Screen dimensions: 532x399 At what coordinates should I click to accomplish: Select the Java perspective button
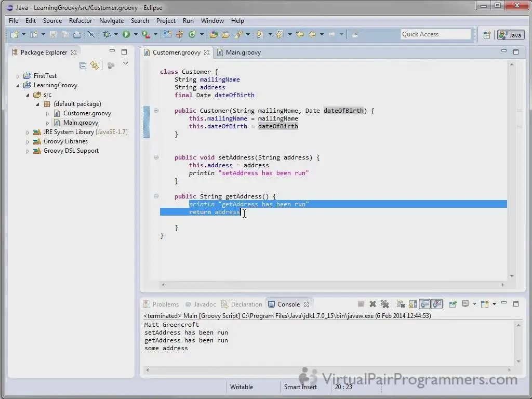[511, 35]
